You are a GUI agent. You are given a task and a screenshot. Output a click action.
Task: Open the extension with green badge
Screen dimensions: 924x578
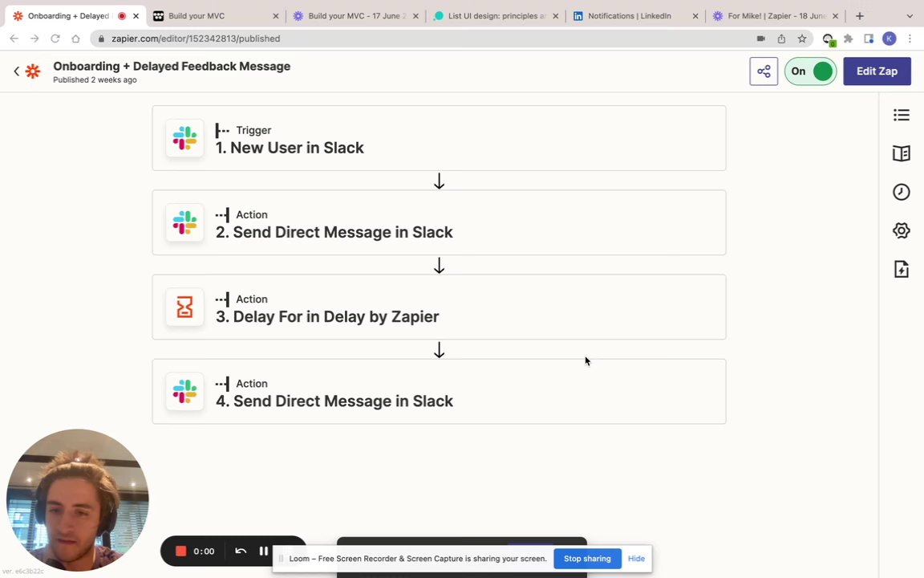point(828,39)
